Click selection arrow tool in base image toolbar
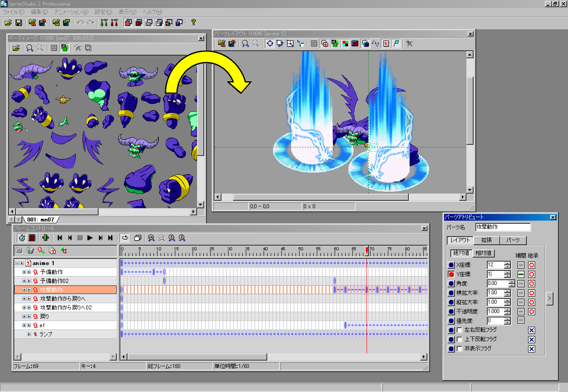The image size is (568, 392). [78, 48]
